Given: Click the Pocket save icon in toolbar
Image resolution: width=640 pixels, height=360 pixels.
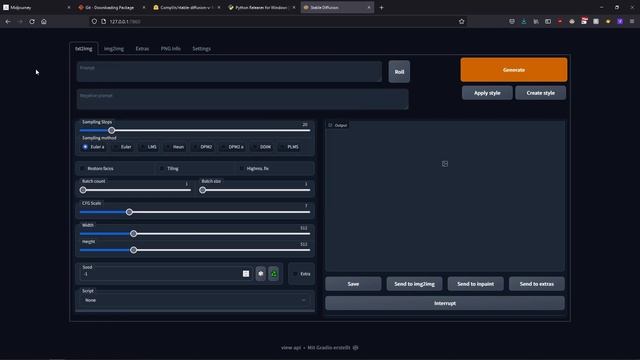Looking at the screenshot, I should [x=512, y=21].
